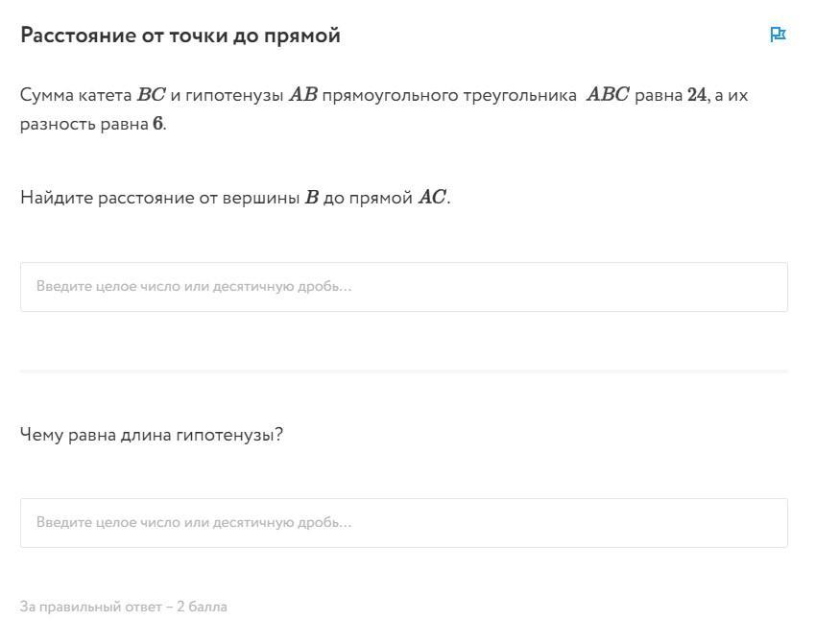Click the bold number 24
This screenshot has height=644, width=815.
click(697, 95)
